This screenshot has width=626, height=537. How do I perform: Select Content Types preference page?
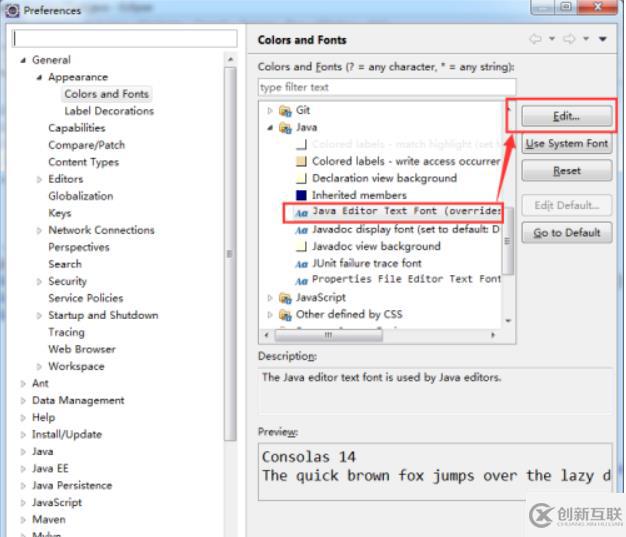pyautogui.click(x=83, y=162)
